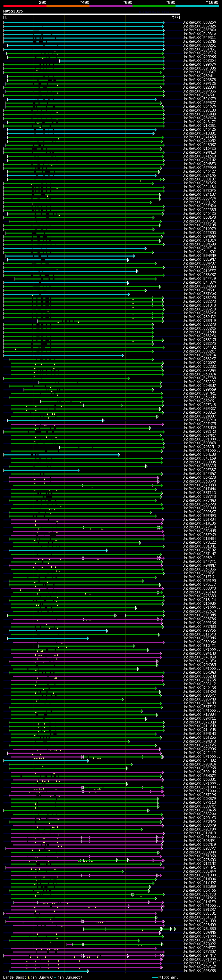Select hit UniRef100_C0Z387

[x=199, y=470]
